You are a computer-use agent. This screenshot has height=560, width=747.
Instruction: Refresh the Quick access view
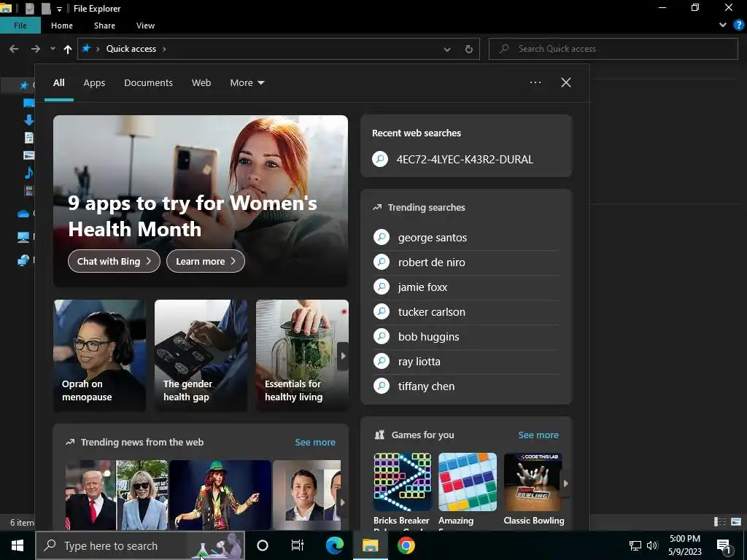tap(469, 49)
